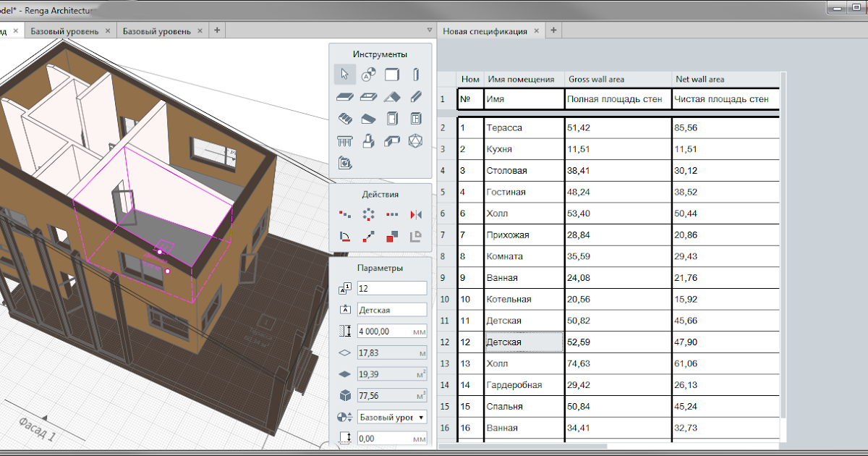Switch to the Новая спецификация tab
The height and width of the screenshot is (456, 868).
coord(485,31)
